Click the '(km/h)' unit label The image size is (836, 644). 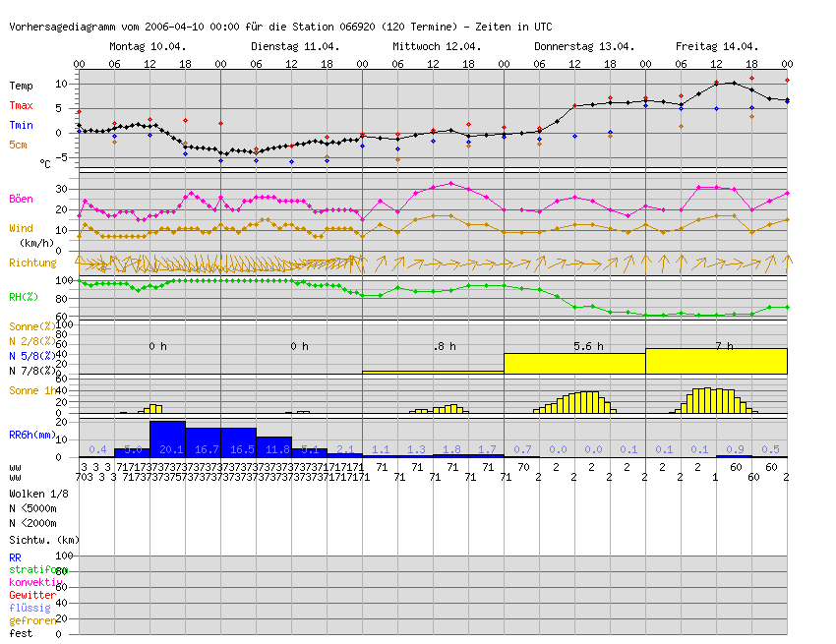pyautogui.click(x=36, y=243)
